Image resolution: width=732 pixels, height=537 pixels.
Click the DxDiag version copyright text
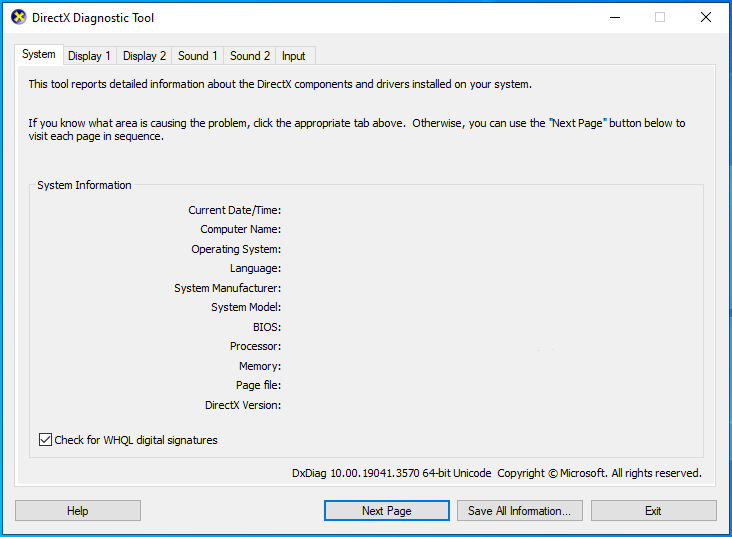[496, 473]
